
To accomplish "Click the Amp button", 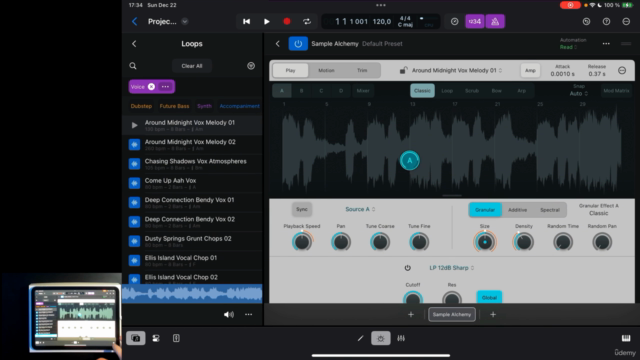I will click(x=530, y=70).
